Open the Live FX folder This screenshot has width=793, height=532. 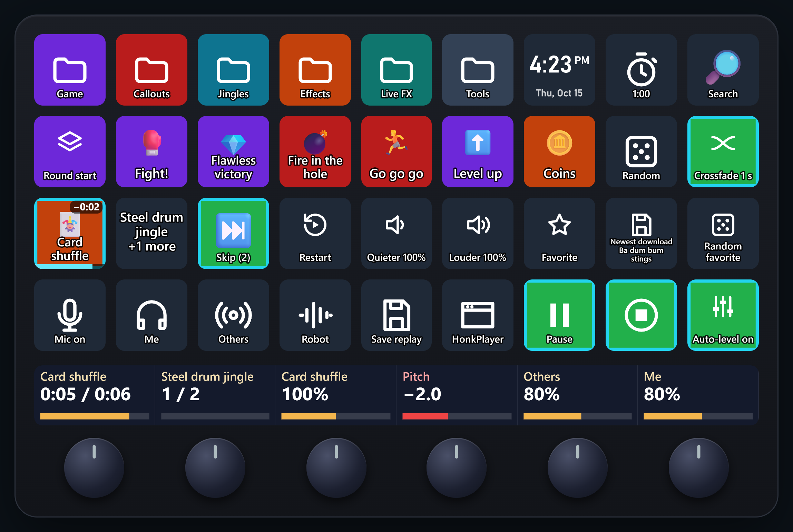point(396,70)
